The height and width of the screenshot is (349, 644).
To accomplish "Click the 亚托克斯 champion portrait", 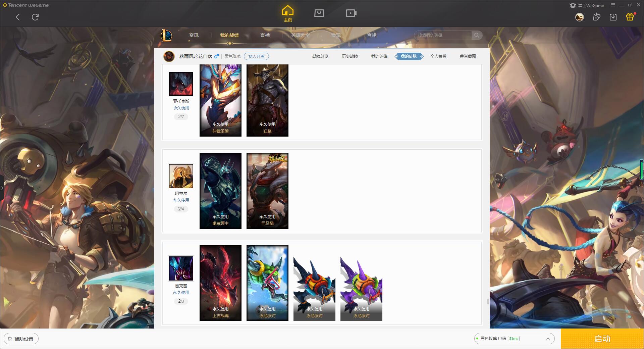I will coord(181,84).
